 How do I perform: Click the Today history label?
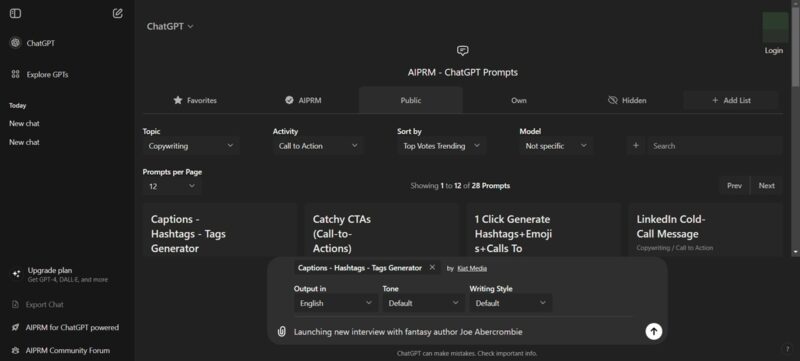[17, 106]
